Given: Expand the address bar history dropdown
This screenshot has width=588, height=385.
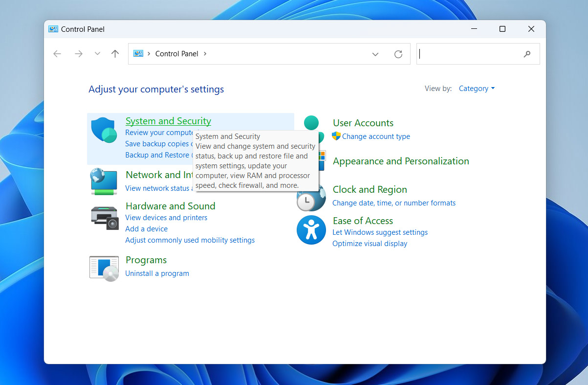Looking at the screenshot, I should pos(375,54).
